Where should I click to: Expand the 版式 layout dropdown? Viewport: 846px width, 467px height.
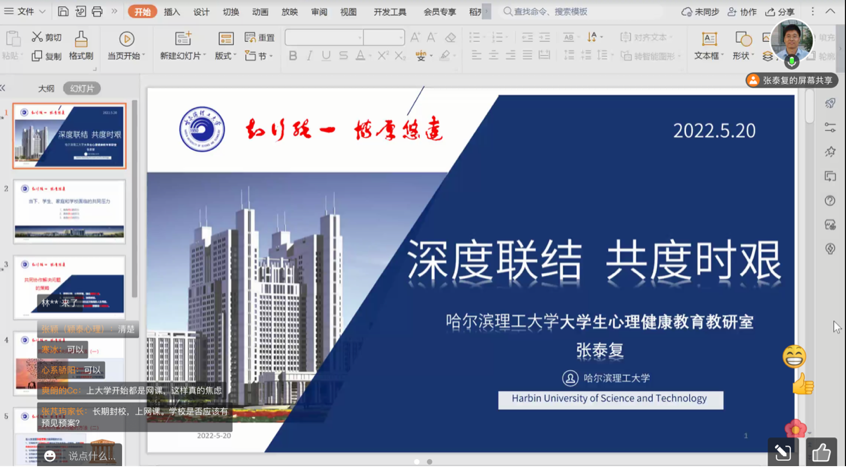pyautogui.click(x=227, y=56)
